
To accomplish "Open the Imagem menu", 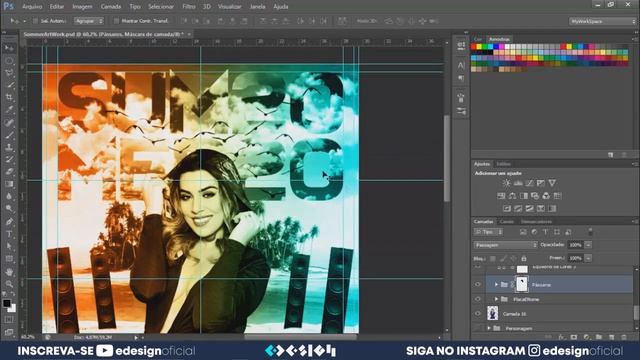I will pyautogui.click(x=82, y=7).
